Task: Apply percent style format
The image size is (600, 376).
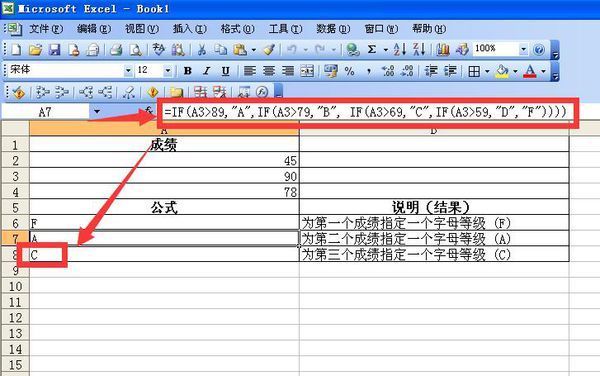Action: pyautogui.click(x=349, y=71)
